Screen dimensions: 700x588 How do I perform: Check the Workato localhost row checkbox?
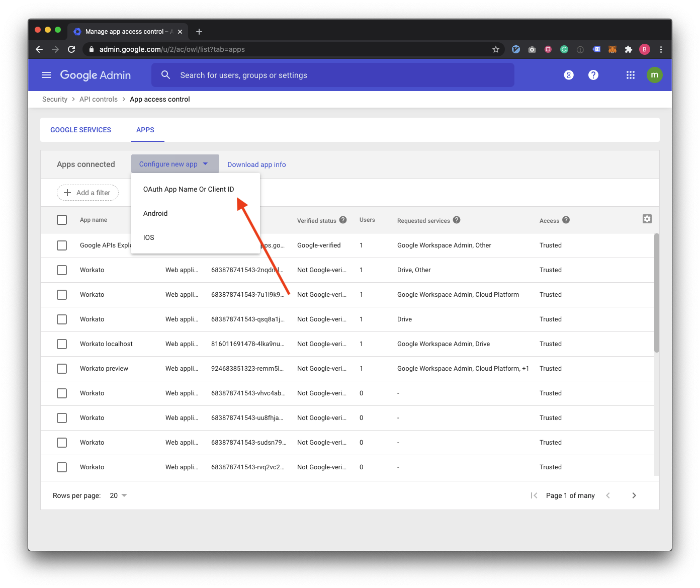[62, 344]
